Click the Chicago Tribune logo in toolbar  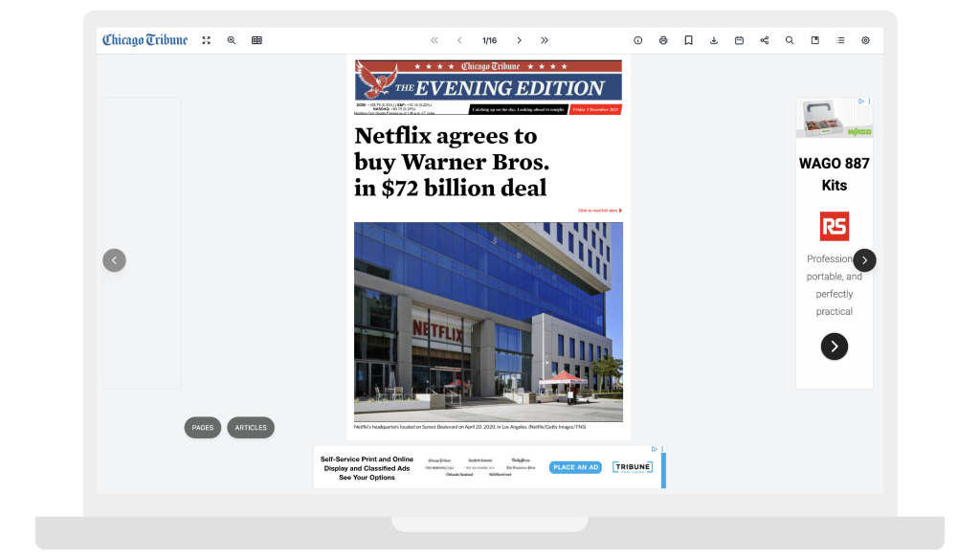point(145,40)
